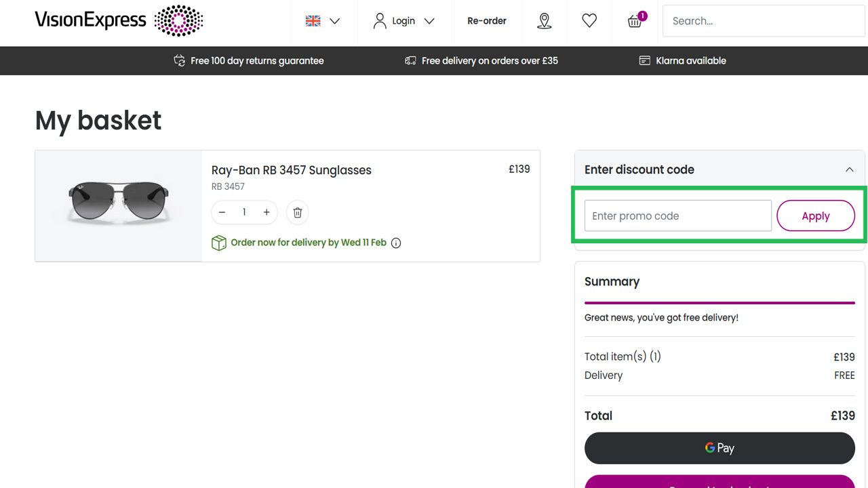Screen dimensions: 868x488
Task: Select the Re-order menu item
Action: pos(486,21)
